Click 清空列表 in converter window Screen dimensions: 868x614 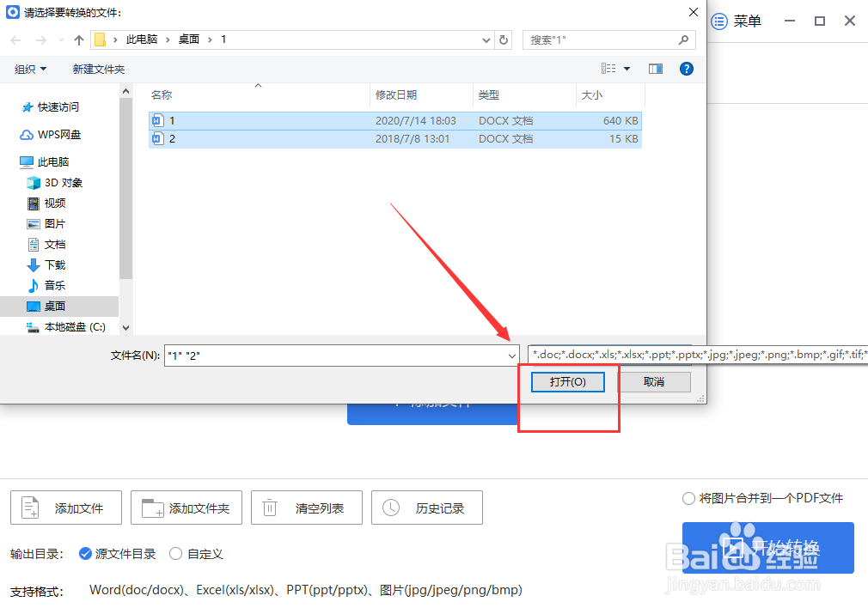coord(307,508)
